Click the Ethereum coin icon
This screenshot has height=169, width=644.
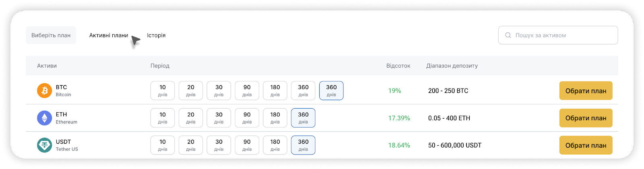click(x=45, y=118)
